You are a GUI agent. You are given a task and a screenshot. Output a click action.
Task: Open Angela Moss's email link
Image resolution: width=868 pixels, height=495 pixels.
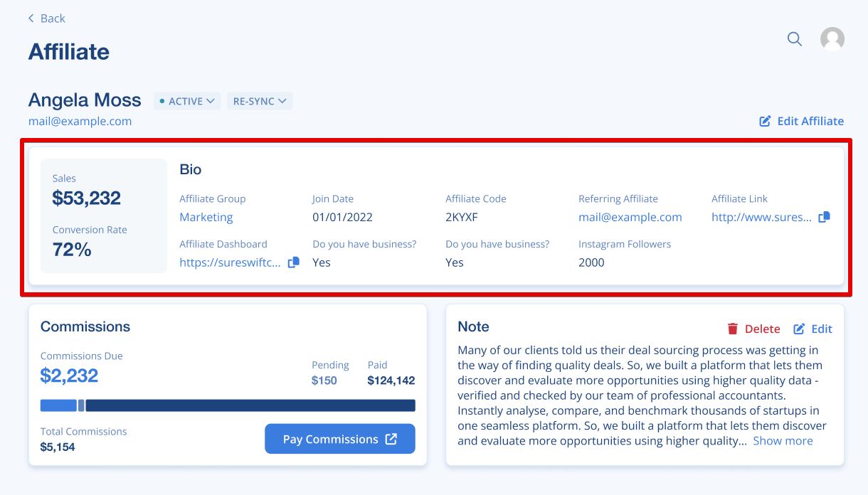click(80, 121)
